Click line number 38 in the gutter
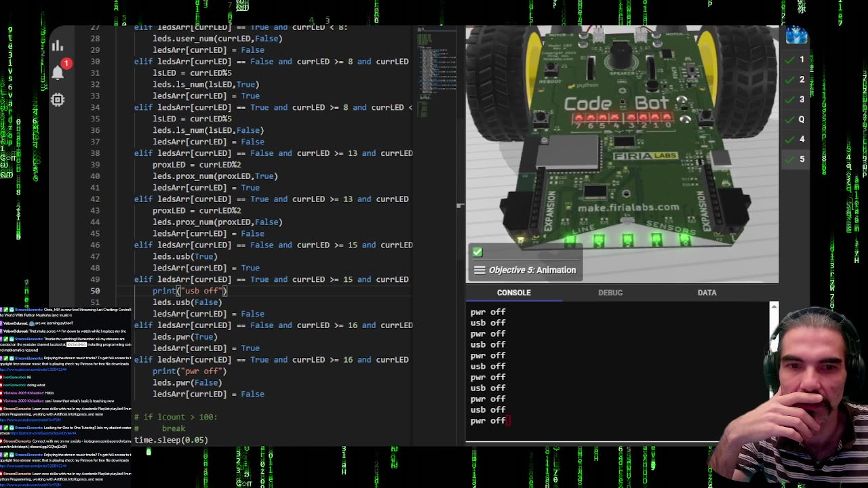This screenshot has width=868, height=488. pyautogui.click(x=95, y=153)
